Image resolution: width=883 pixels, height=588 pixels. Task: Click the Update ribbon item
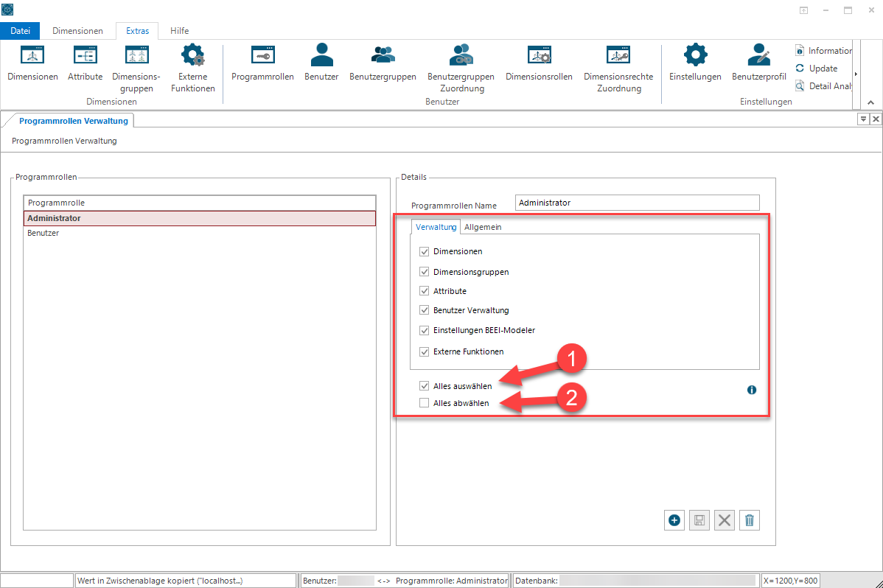pos(817,68)
